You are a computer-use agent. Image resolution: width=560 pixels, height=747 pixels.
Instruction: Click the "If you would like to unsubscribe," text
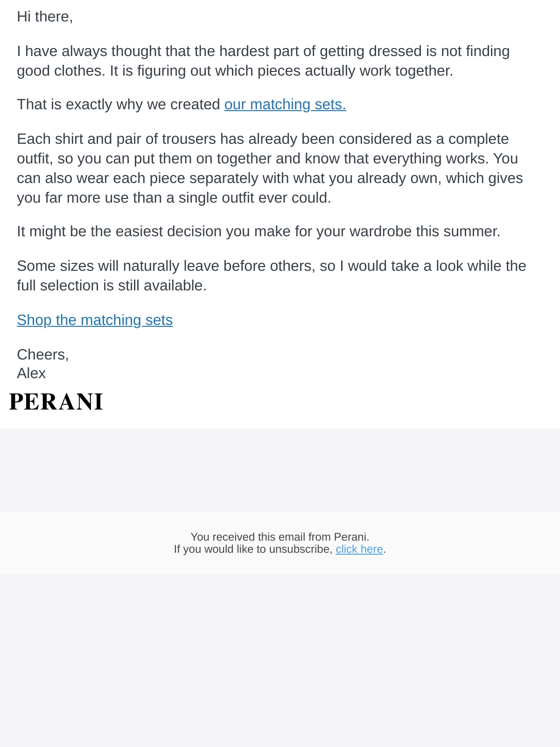tap(253, 549)
